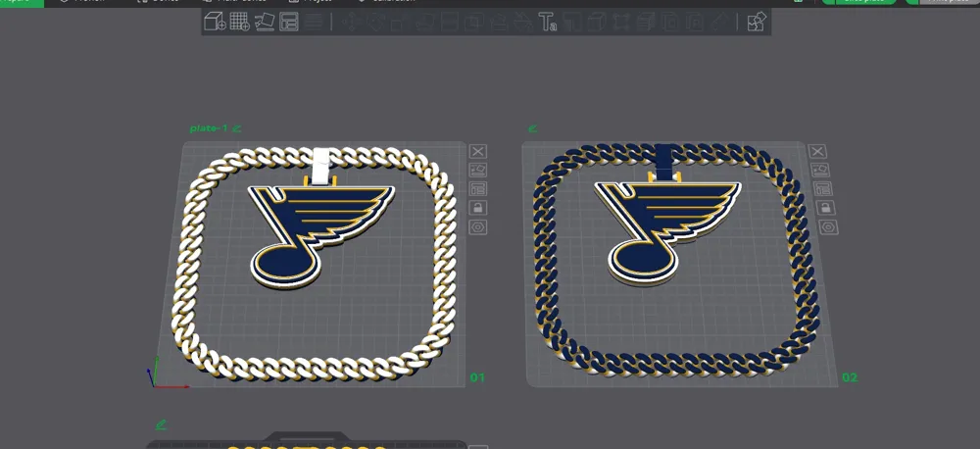The image size is (980, 449).
Task: Edit the plate-1 name pencil icon
Action: [236, 128]
